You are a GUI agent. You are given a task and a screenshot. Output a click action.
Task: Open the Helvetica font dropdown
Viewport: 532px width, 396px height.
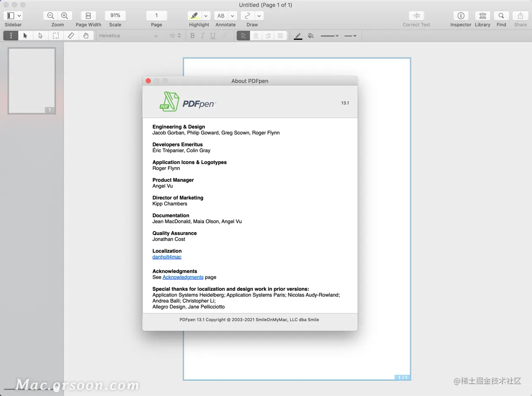[128, 36]
